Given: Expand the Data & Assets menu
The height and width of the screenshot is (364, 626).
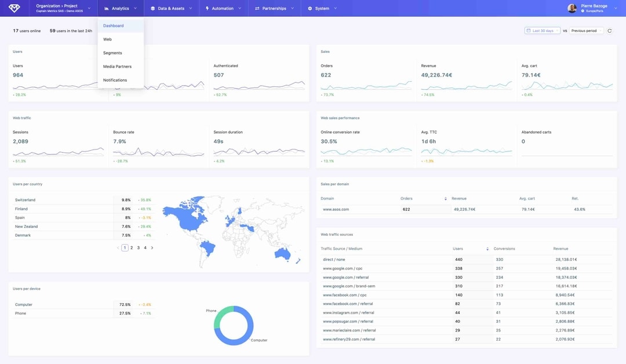Looking at the screenshot, I should 171,8.
